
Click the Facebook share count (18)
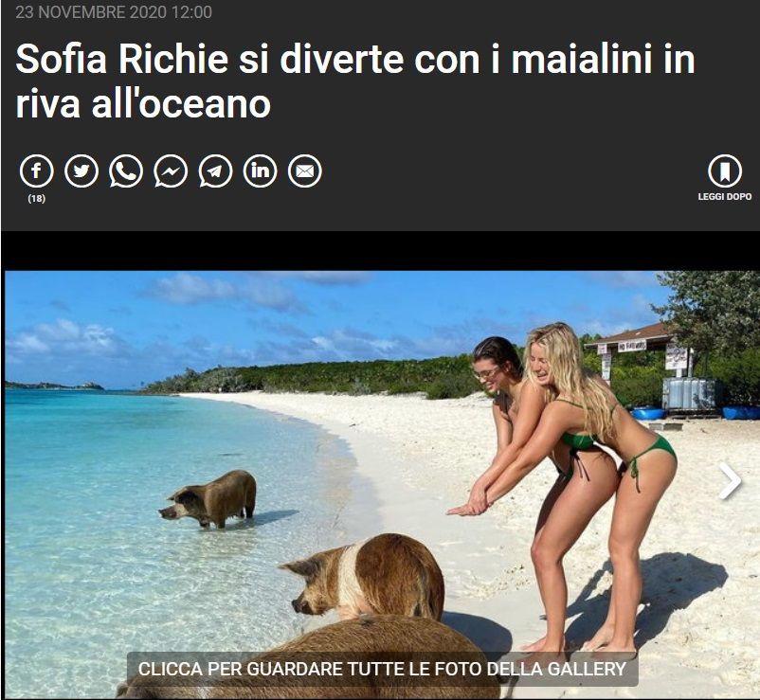(36, 199)
